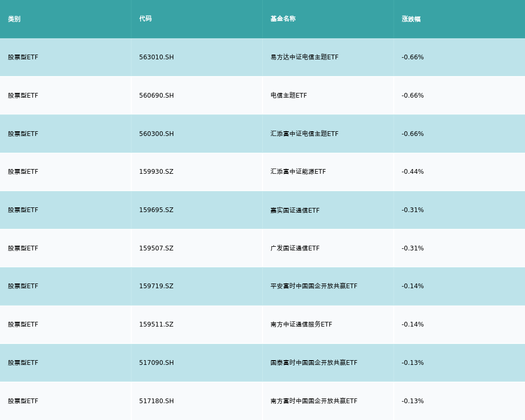Select fund code 159511.SZ
This screenshot has height=420, width=525.
[156, 324]
